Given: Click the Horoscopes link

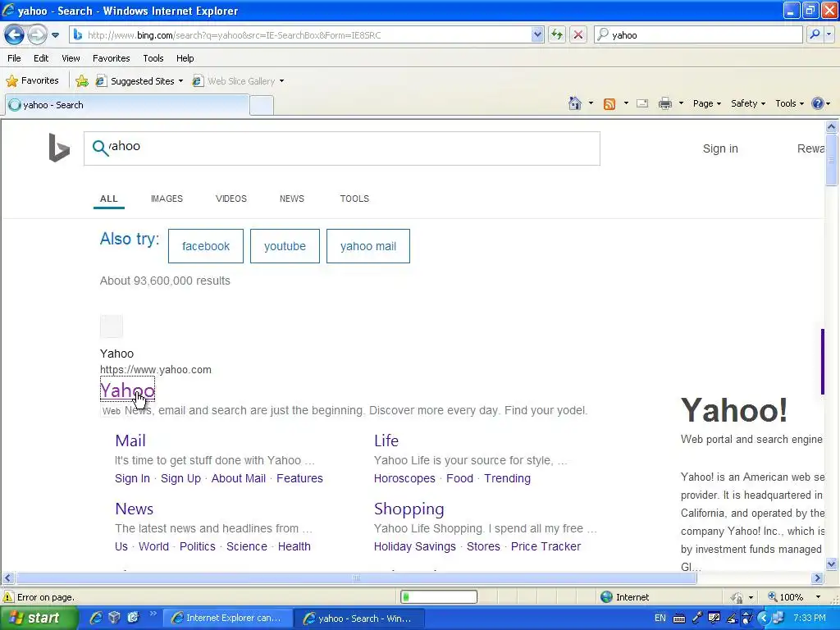Looking at the screenshot, I should [404, 478].
